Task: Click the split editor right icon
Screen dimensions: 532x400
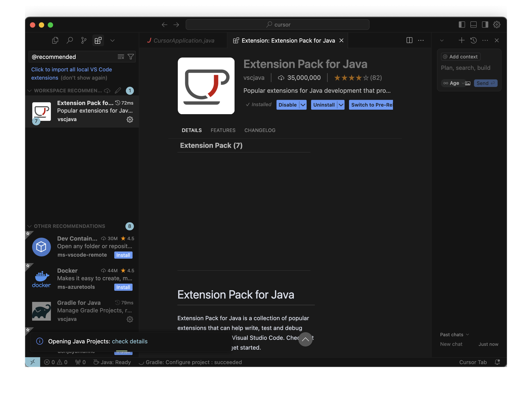Action: pos(409,40)
